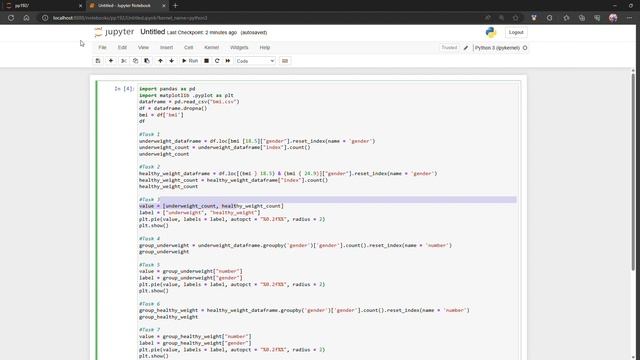
Task: Click the #Task 2 comment line
Action: [x=149, y=167]
